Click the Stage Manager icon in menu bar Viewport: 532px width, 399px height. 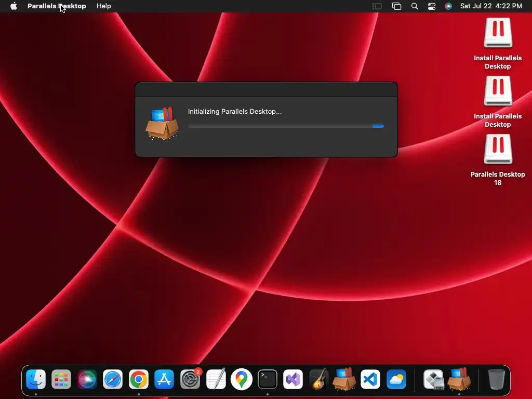coord(377,6)
